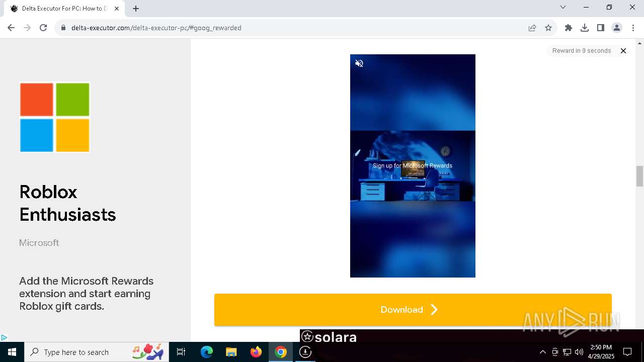Select the Delta Executor For PC tab
The height and width of the screenshot is (362, 644).
[64, 9]
